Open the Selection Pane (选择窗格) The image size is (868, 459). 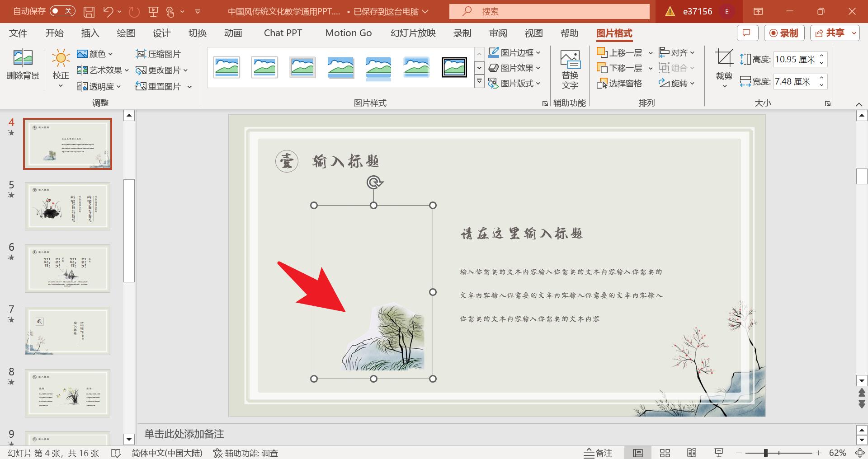click(x=619, y=83)
